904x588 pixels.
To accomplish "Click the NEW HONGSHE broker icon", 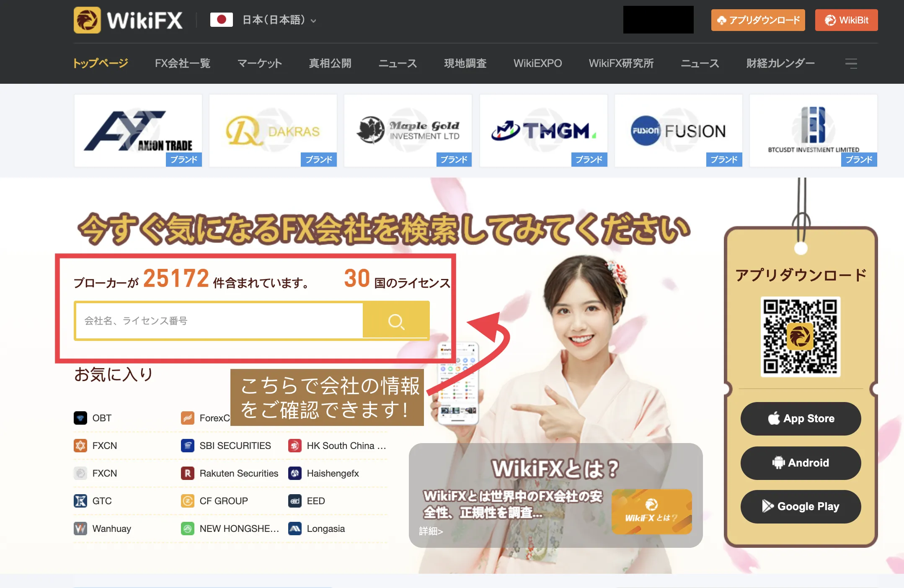I will [x=188, y=529].
